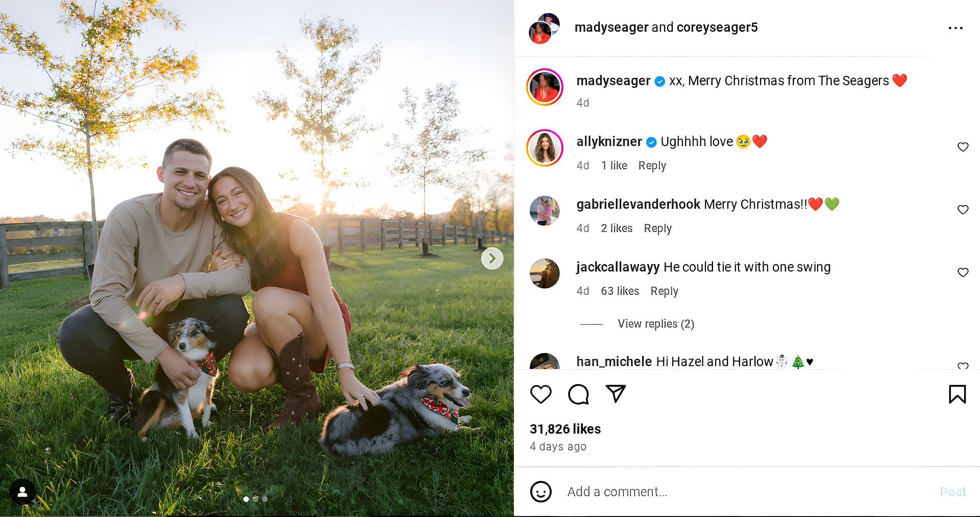Like allyknizner's comment

point(963,147)
